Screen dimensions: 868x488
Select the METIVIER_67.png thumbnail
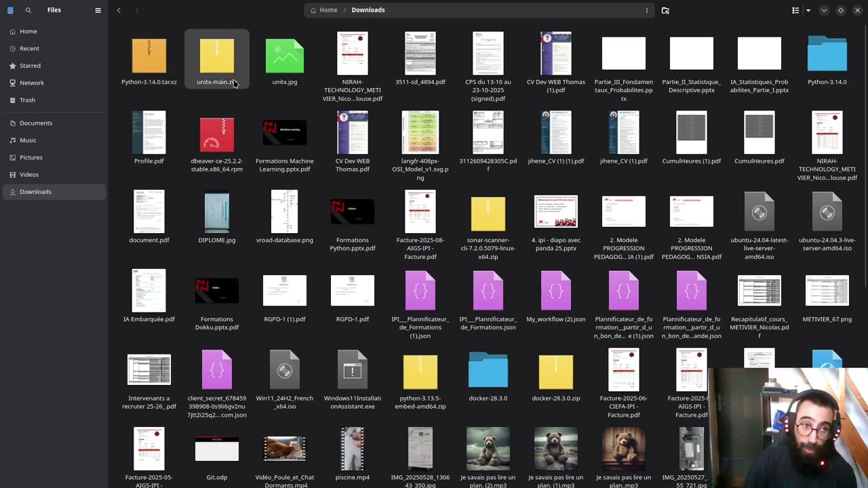tap(827, 291)
